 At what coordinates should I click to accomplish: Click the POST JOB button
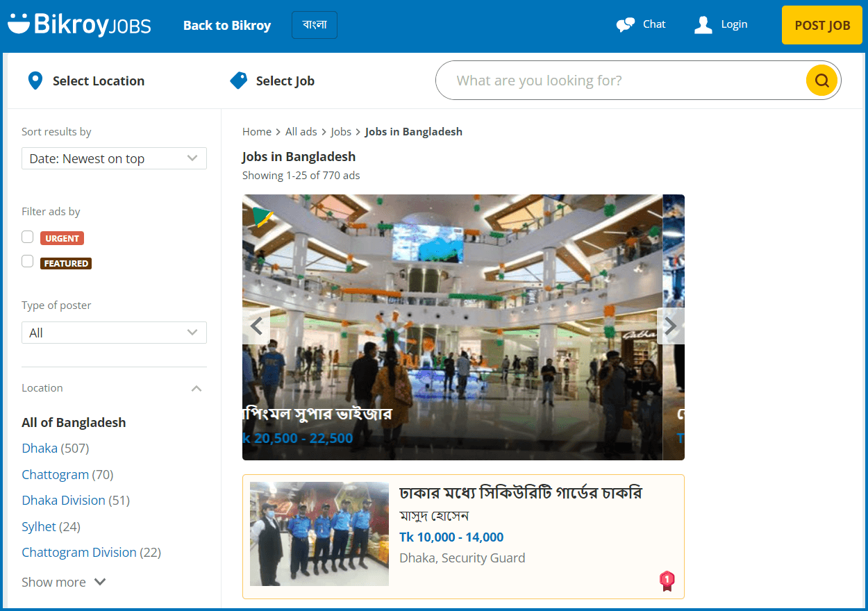pyautogui.click(x=822, y=25)
